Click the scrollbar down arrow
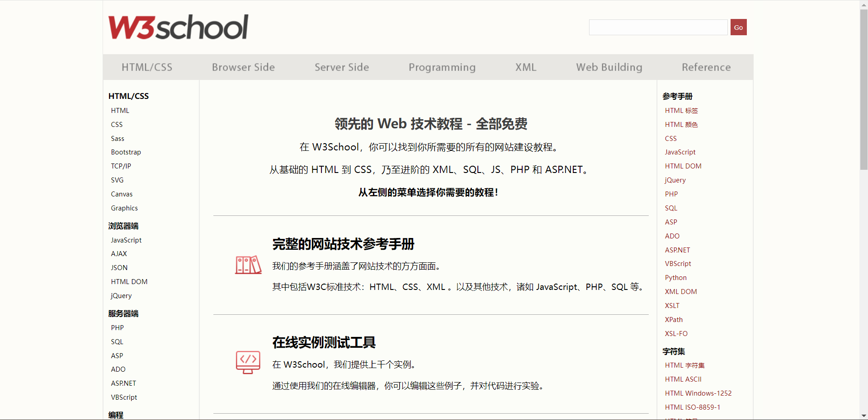The height and width of the screenshot is (420, 868). [x=864, y=416]
